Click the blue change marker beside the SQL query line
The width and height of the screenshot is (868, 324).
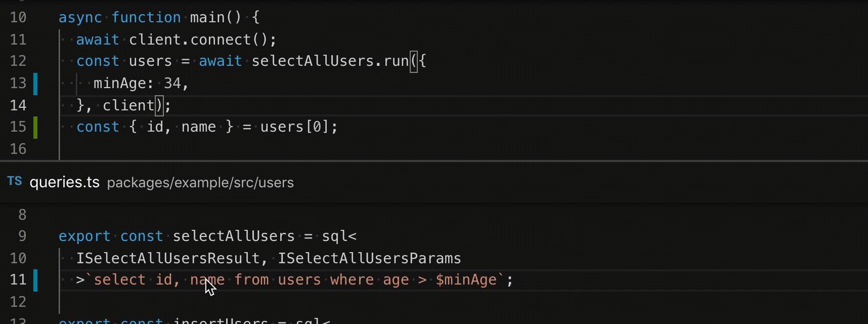pyautogui.click(x=35, y=280)
